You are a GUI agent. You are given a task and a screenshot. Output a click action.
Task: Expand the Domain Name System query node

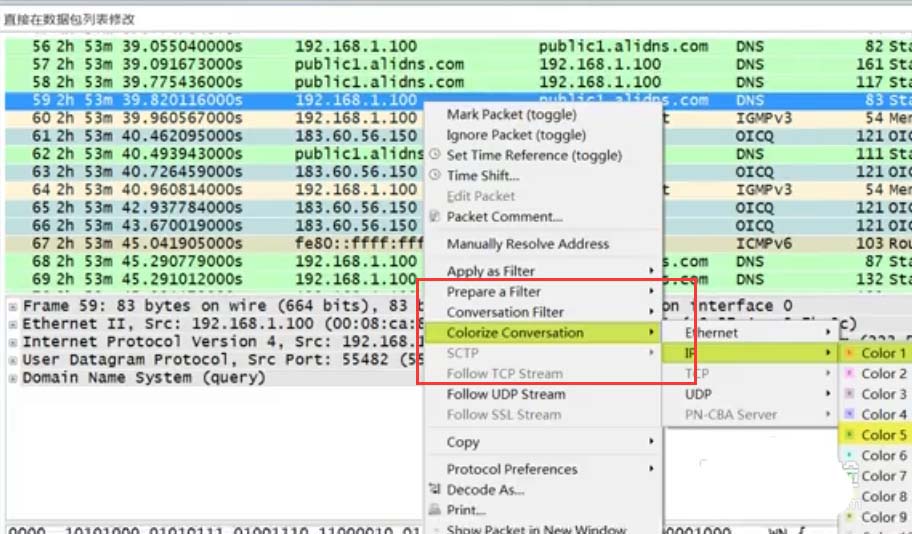pos(12,378)
